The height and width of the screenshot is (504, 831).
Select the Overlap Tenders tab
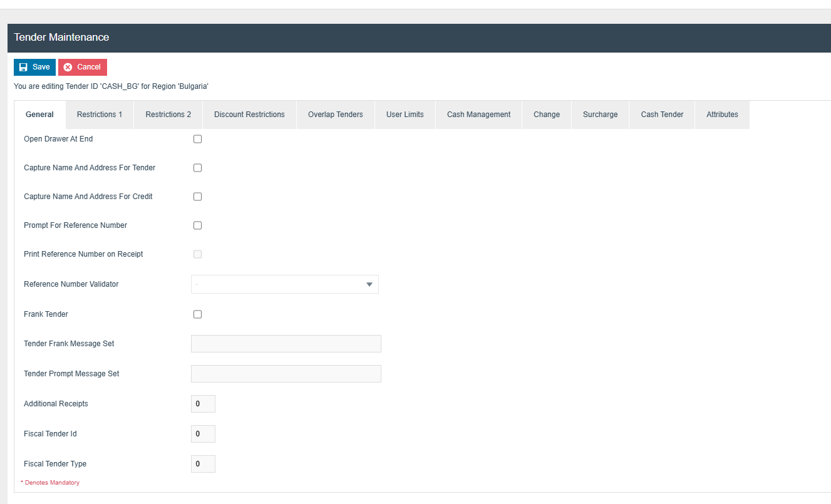point(335,115)
